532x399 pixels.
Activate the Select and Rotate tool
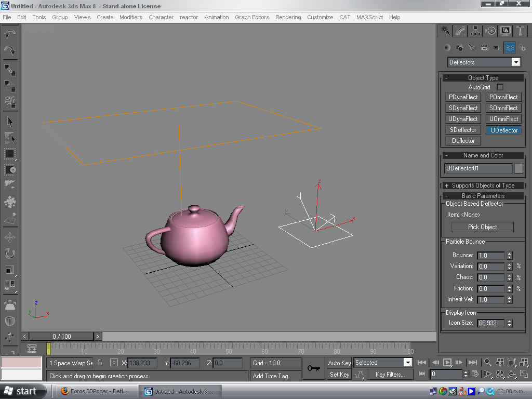coord(10,254)
